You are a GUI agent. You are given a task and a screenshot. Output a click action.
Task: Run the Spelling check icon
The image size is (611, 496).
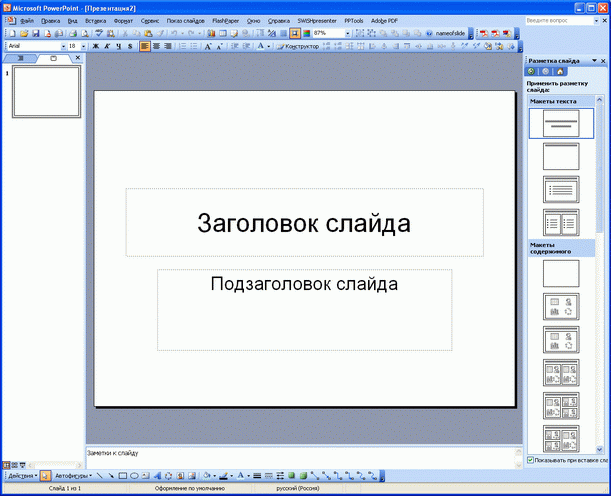click(x=99, y=34)
